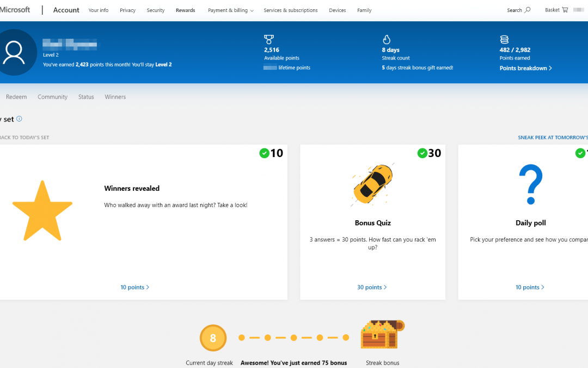
Task: Click the 8 days streak count value
Action: (x=391, y=50)
